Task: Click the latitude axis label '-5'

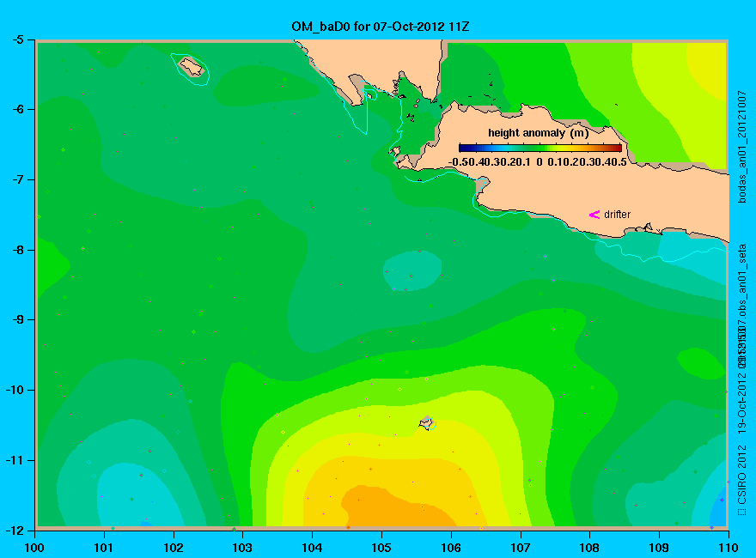Action: point(17,39)
